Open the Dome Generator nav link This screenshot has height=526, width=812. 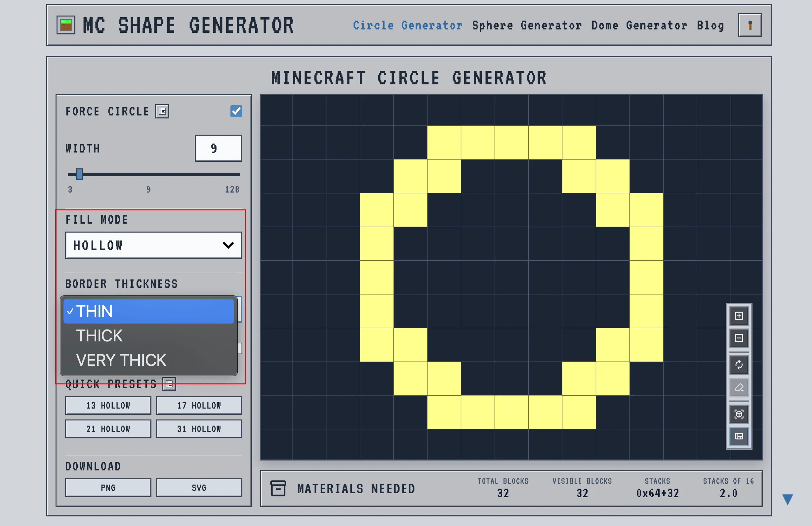point(639,25)
